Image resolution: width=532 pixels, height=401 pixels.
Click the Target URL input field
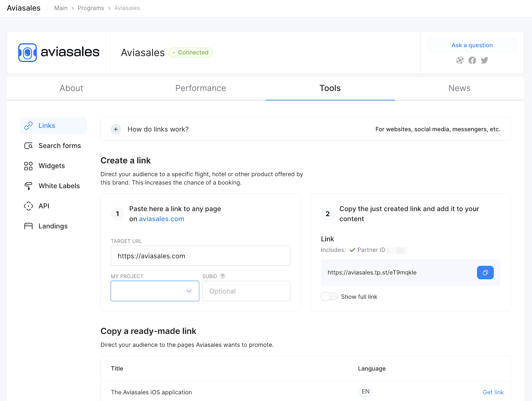200,256
